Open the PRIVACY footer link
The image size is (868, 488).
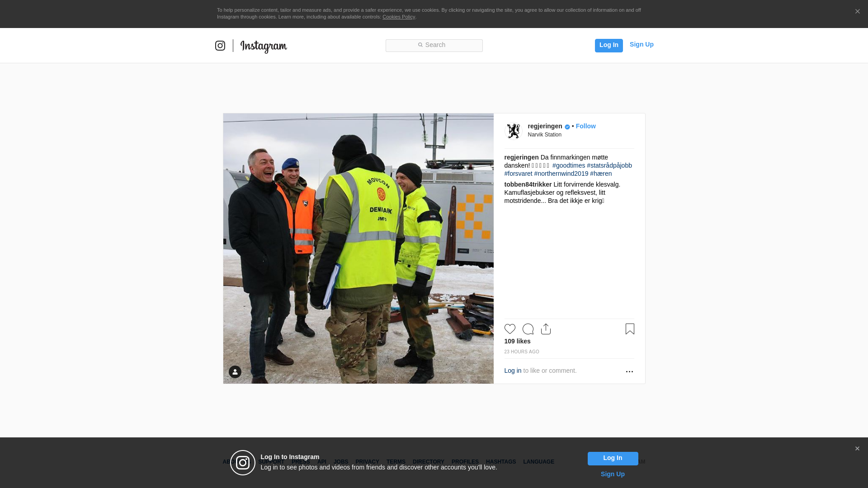[367, 462]
